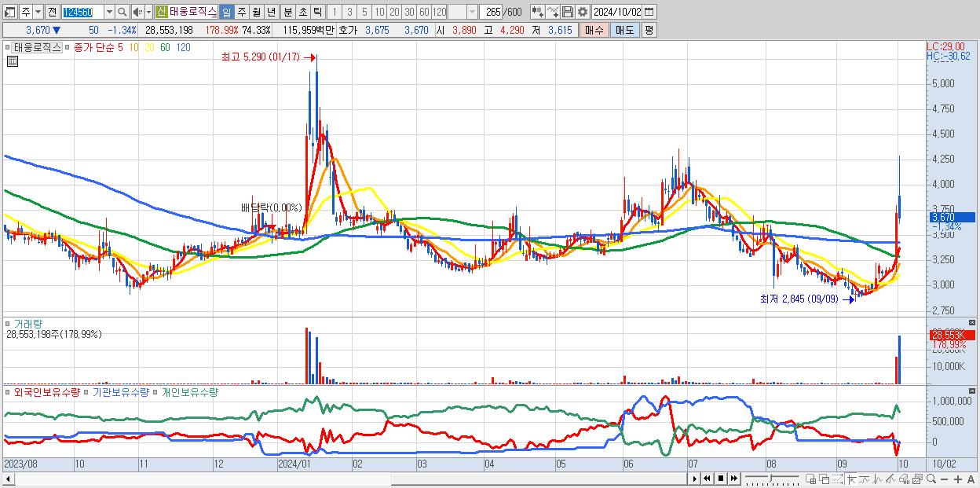Click the 5-day moving average legend
980x488 pixels.
point(119,47)
